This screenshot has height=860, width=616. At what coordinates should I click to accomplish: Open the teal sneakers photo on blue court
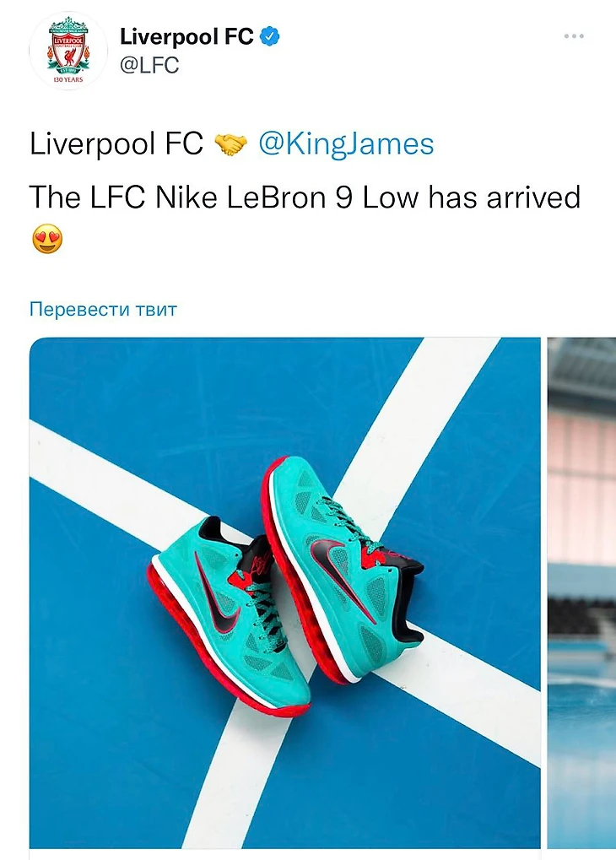click(284, 593)
